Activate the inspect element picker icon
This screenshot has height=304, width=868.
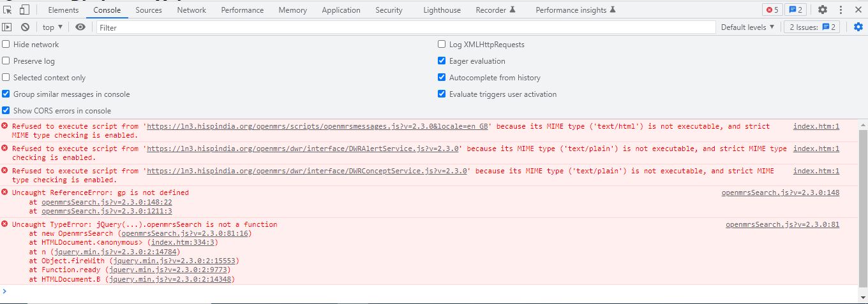pyautogui.click(x=8, y=10)
